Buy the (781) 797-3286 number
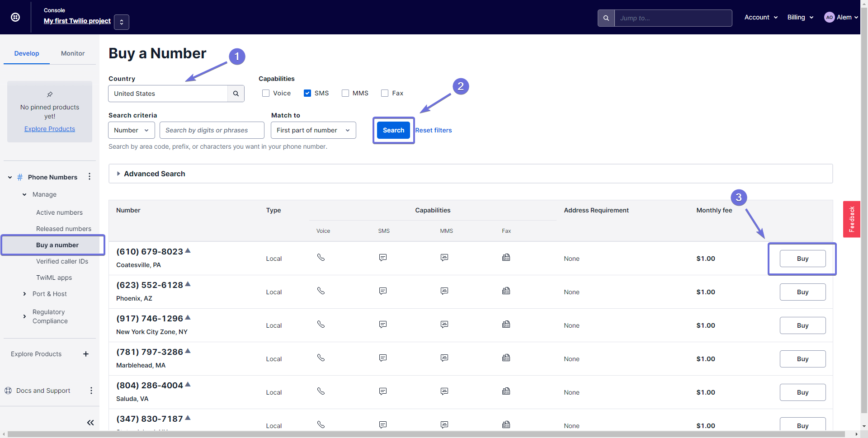This screenshot has height=438, width=868. click(x=802, y=359)
